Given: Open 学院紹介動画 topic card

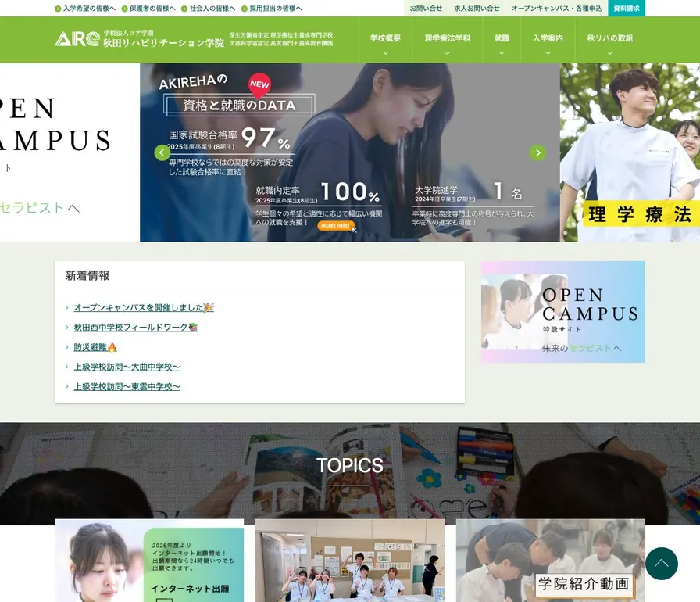Looking at the screenshot, I should tap(551, 561).
